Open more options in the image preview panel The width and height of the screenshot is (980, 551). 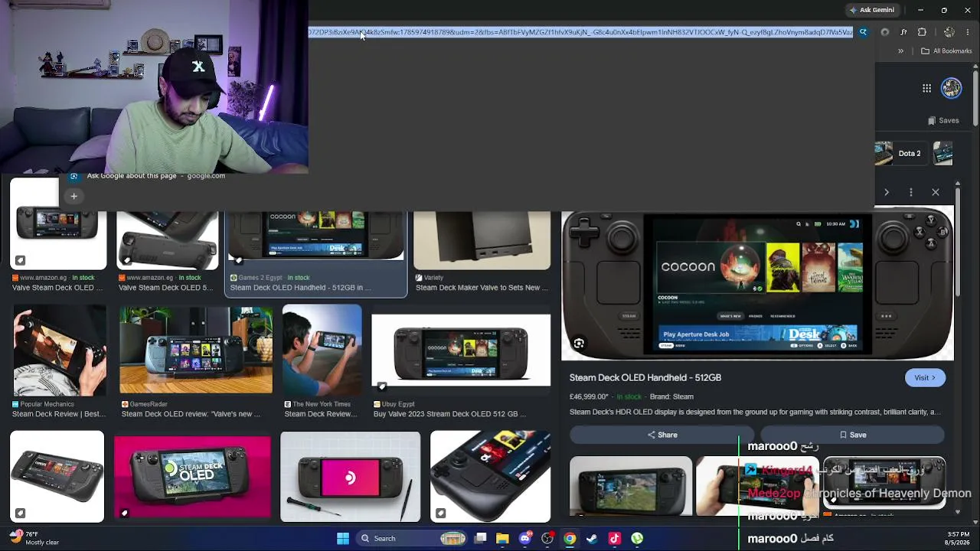click(911, 192)
